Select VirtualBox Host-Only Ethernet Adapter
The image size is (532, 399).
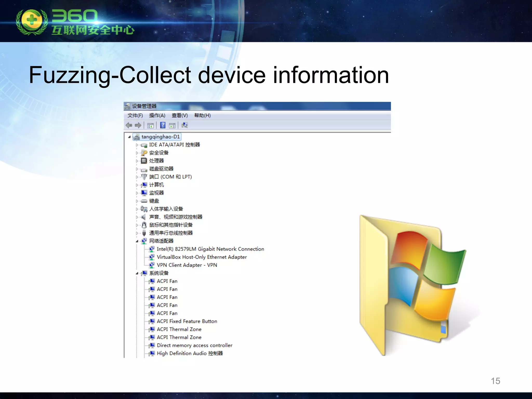[x=202, y=257]
